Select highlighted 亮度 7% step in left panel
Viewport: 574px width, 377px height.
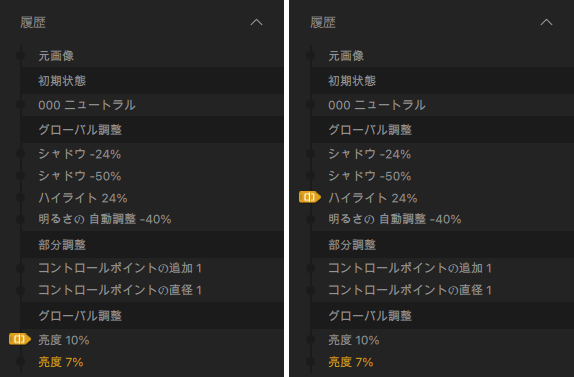(61, 362)
